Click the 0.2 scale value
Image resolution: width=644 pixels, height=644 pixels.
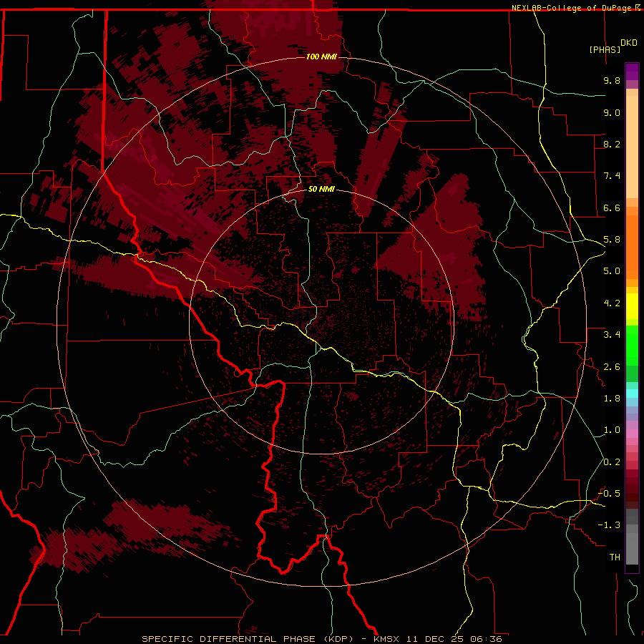(x=612, y=462)
